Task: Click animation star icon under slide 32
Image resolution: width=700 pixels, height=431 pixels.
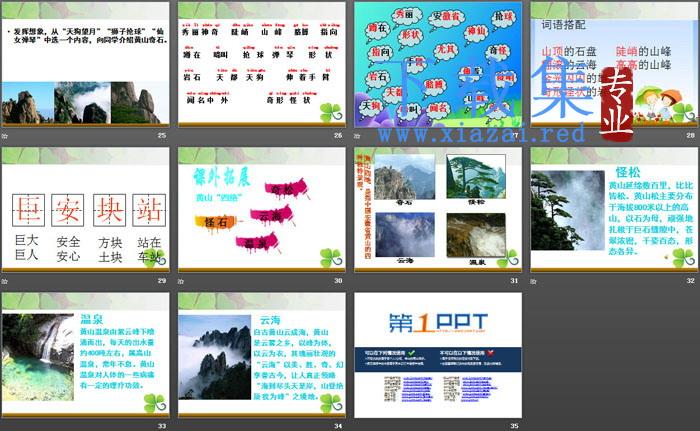Action: pyautogui.click(x=533, y=281)
